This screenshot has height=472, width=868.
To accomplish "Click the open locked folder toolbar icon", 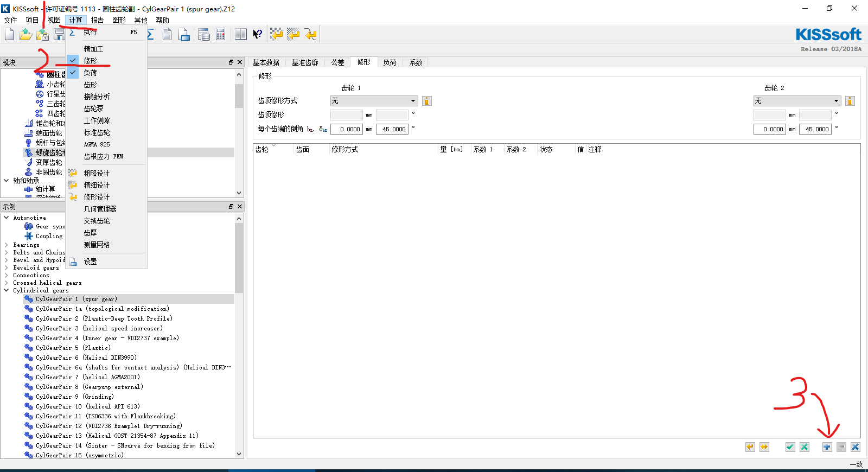I will [42, 34].
